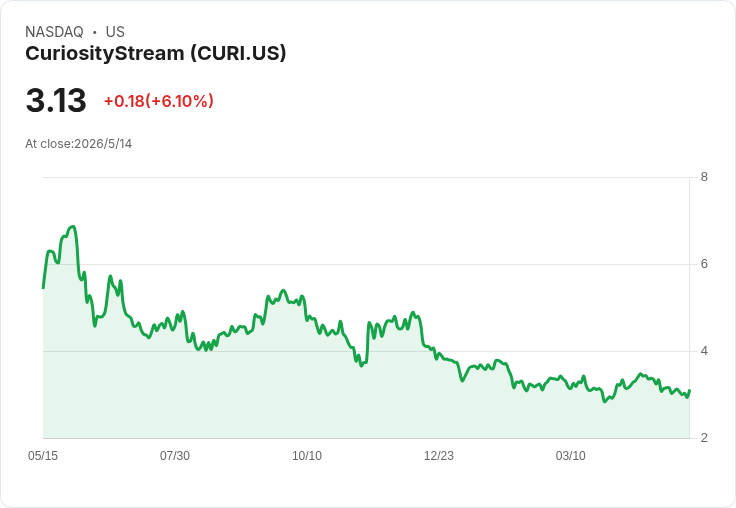This screenshot has height=508, width=736.
Task: Click the line's rightmost end point
Action: (689, 391)
